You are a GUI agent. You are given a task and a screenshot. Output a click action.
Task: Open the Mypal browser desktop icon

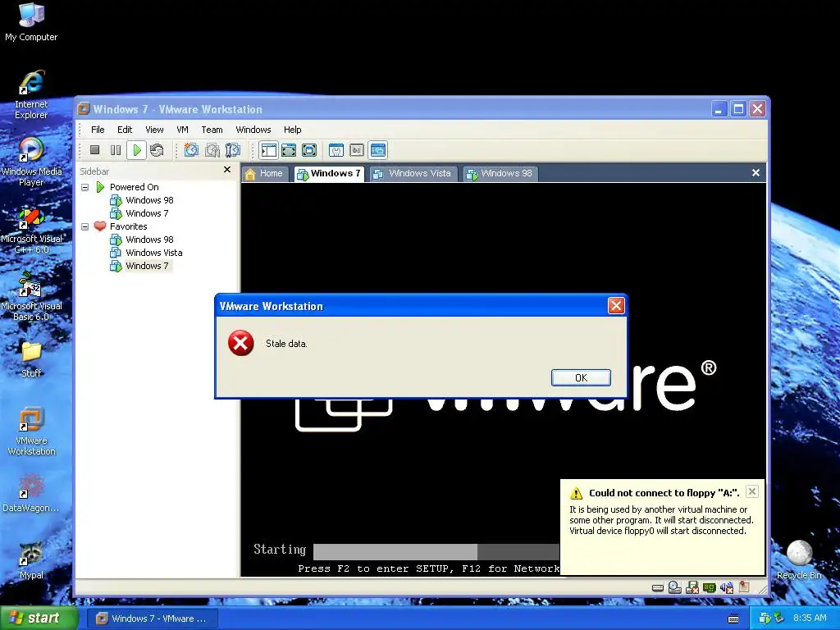31,561
